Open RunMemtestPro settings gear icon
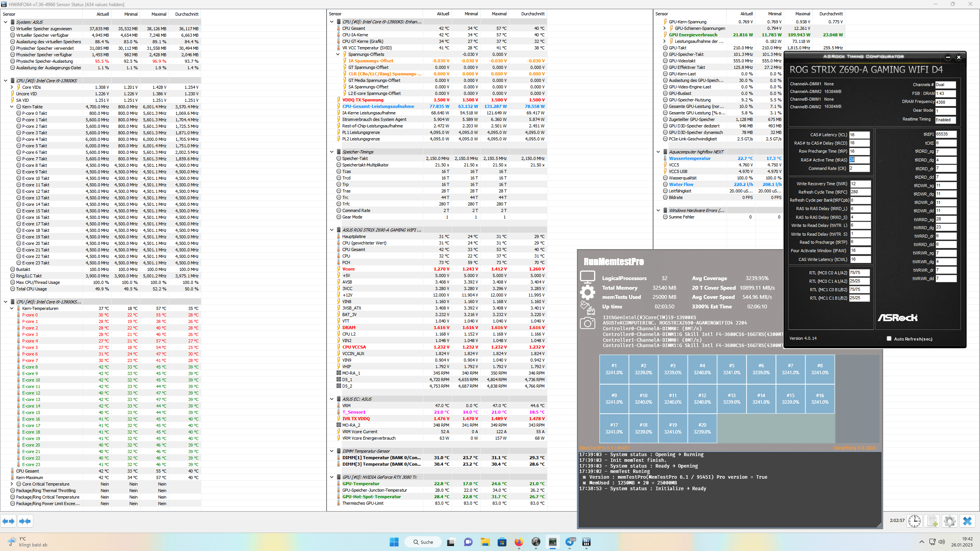The width and height of the screenshot is (980, 551). [x=588, y=292]
